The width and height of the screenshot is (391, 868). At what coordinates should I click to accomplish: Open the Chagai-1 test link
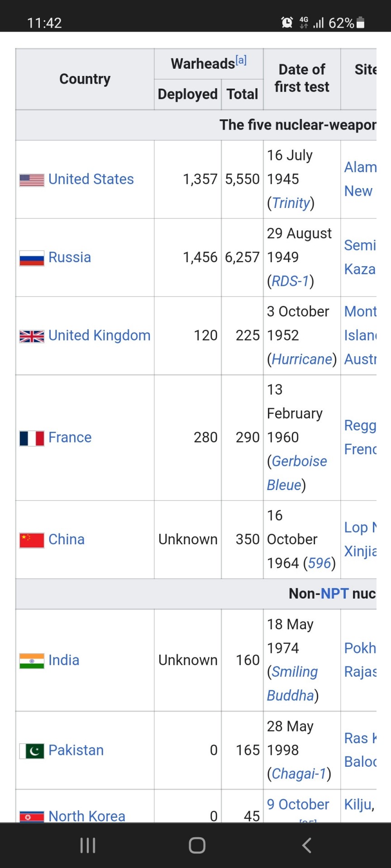299,774
